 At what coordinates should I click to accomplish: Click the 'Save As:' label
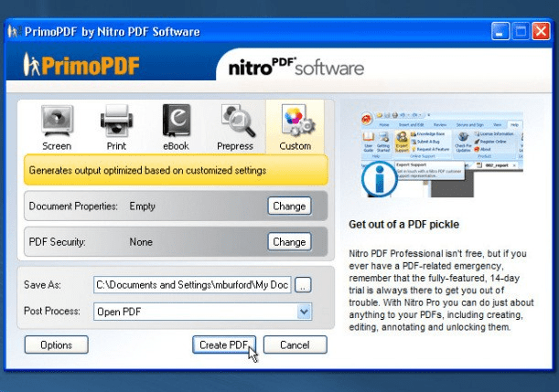pos(42,285)
